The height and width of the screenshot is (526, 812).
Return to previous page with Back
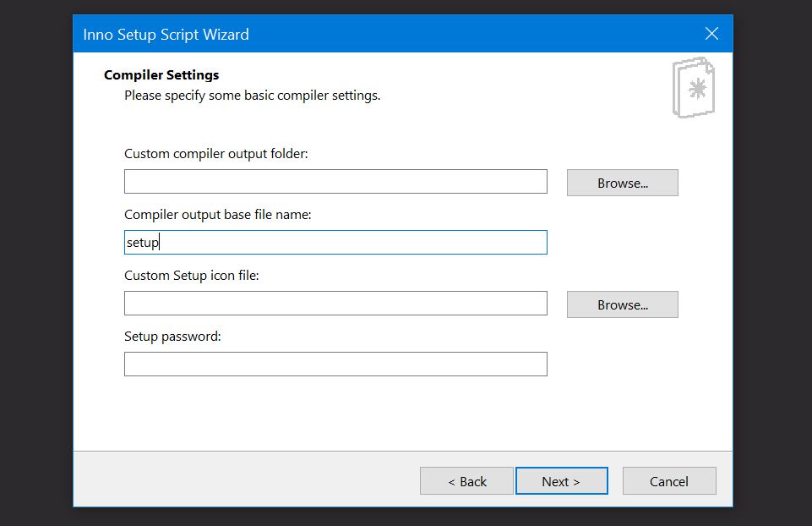(466, 481)
